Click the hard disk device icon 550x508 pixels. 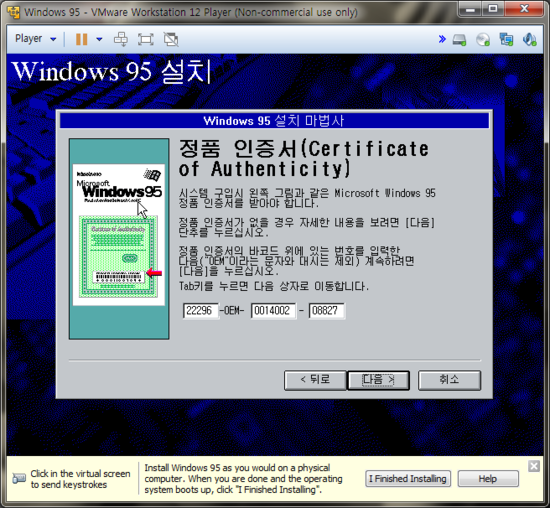pos(459,40)
